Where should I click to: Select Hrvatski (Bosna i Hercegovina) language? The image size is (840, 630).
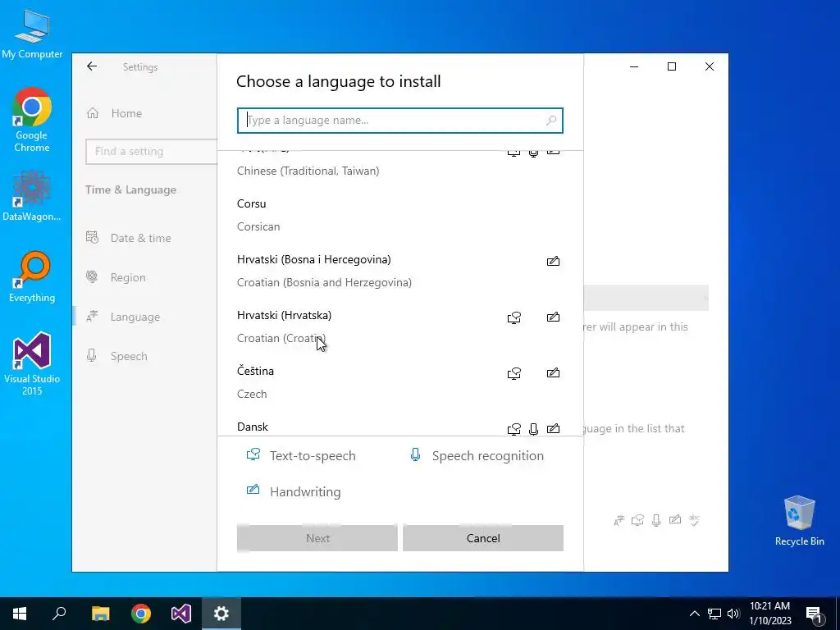pyautogui.click(x=399, y=271)
